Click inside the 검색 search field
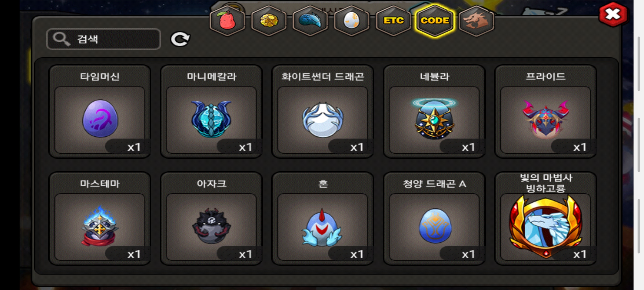 click(104, 39)
